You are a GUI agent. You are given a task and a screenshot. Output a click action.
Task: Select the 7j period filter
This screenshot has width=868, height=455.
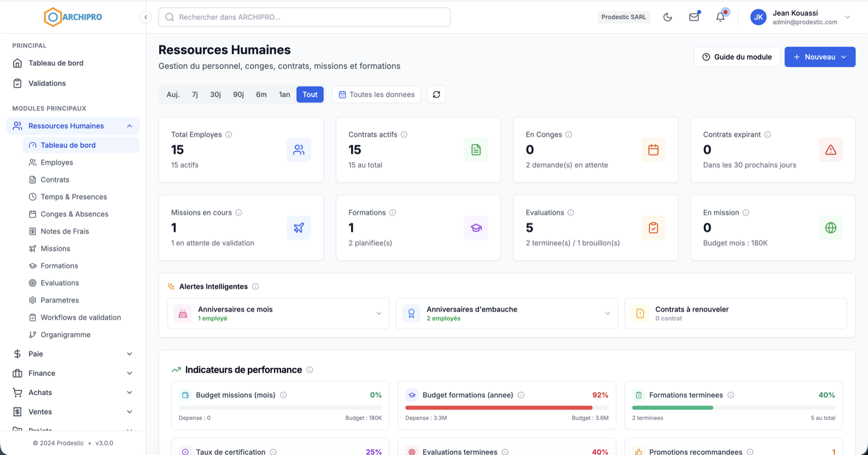195,94
